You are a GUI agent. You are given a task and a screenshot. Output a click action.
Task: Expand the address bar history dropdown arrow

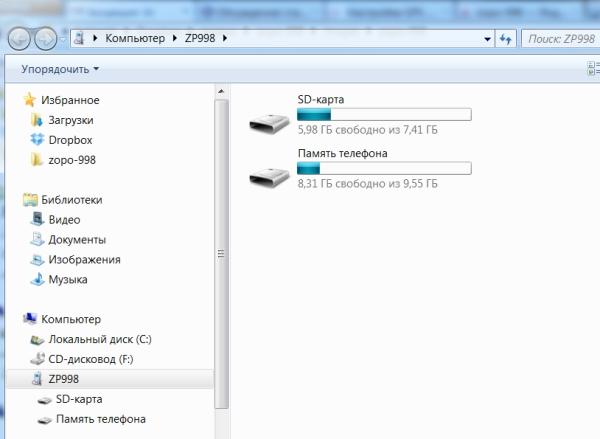[x=487, y=39]
